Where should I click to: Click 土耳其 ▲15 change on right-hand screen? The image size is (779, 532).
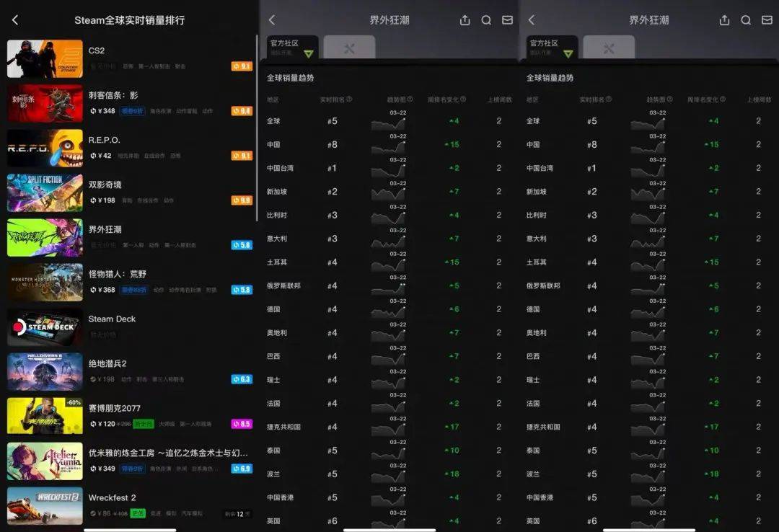(x=711, y=262)
